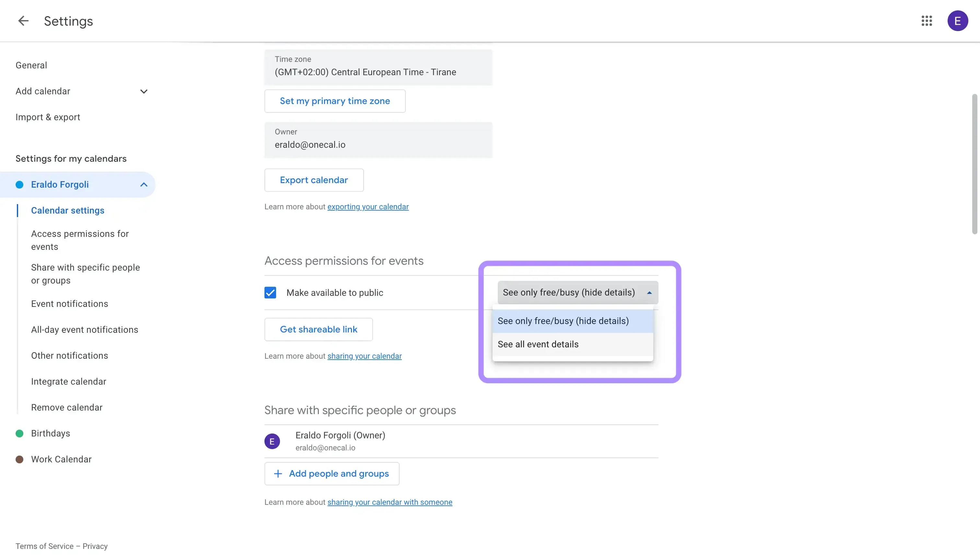Select See all event details option
980x556 pixels.
538,344
